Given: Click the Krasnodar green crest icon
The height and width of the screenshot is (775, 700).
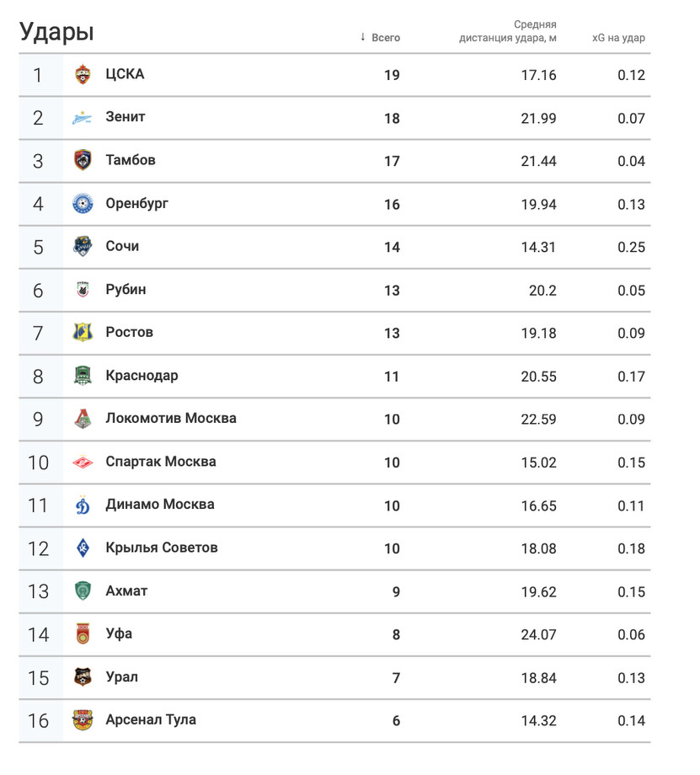Looking at the screenshot, I should pyautogui.click(x=83, y=376).
